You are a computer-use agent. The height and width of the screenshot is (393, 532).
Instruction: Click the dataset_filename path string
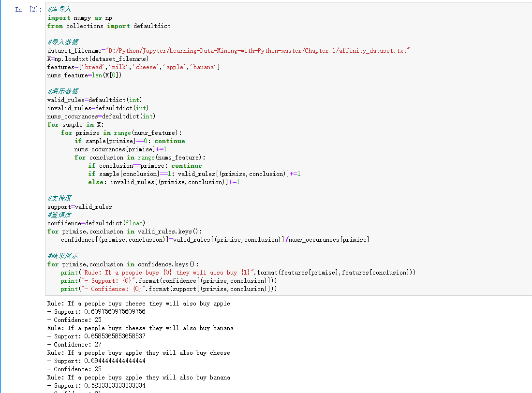coord(258,51)
